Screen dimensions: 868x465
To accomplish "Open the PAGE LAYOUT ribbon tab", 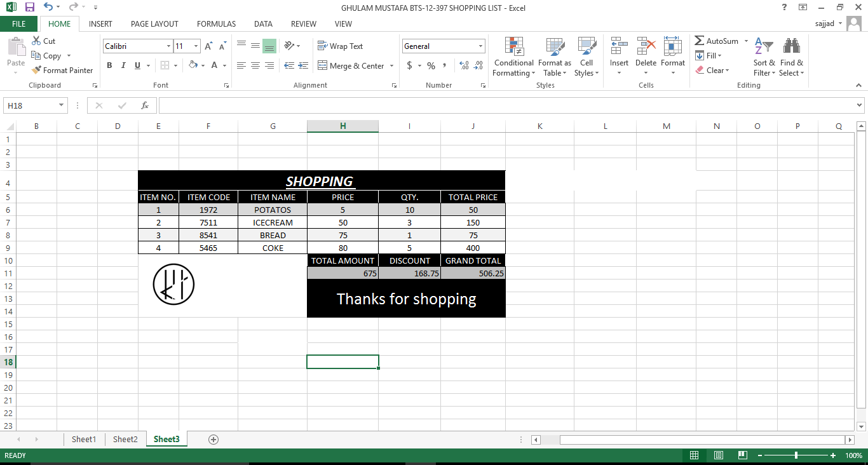I will coord(154,24).
